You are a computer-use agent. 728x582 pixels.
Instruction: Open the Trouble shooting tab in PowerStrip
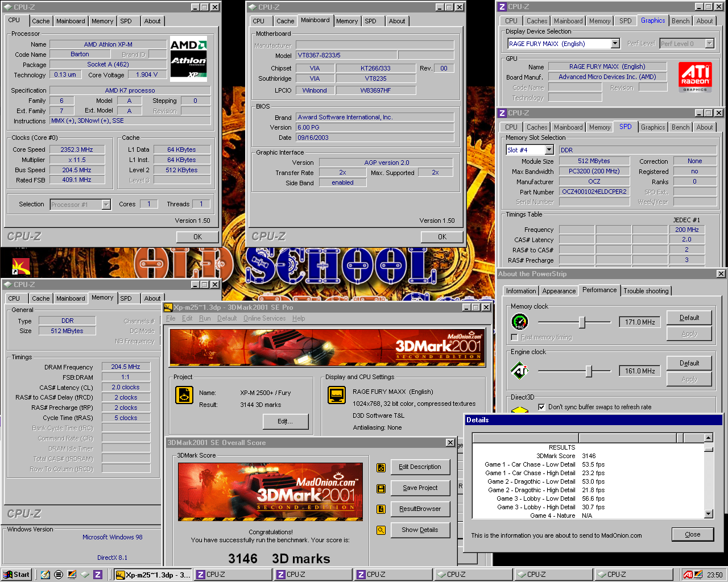pyautogui.click(x=646, y=291)
